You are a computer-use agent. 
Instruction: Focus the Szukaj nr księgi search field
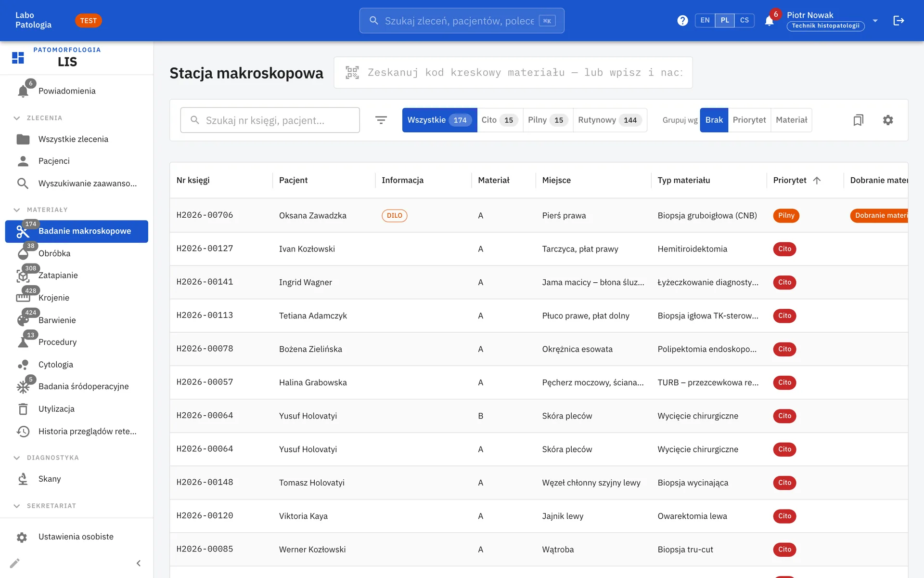(x=270, y=120)
